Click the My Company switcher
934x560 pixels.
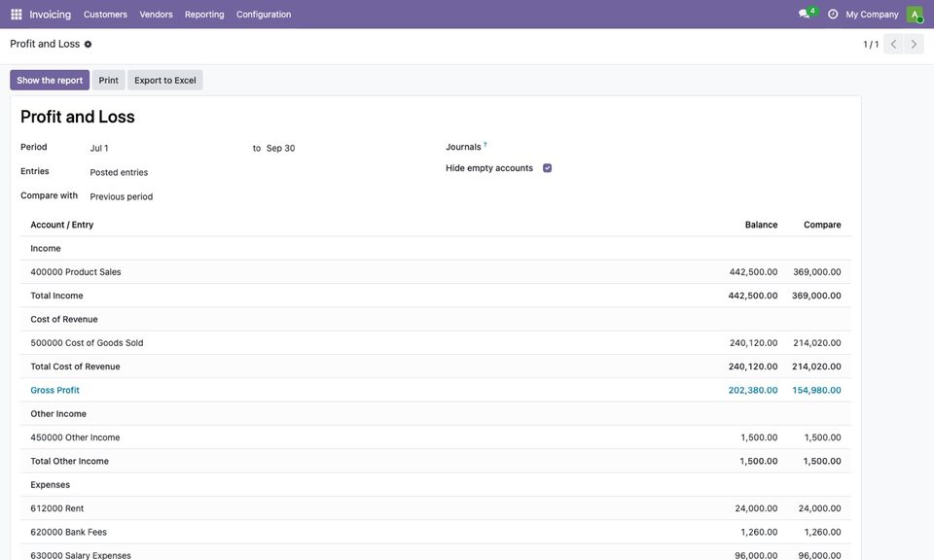point(872,15)
